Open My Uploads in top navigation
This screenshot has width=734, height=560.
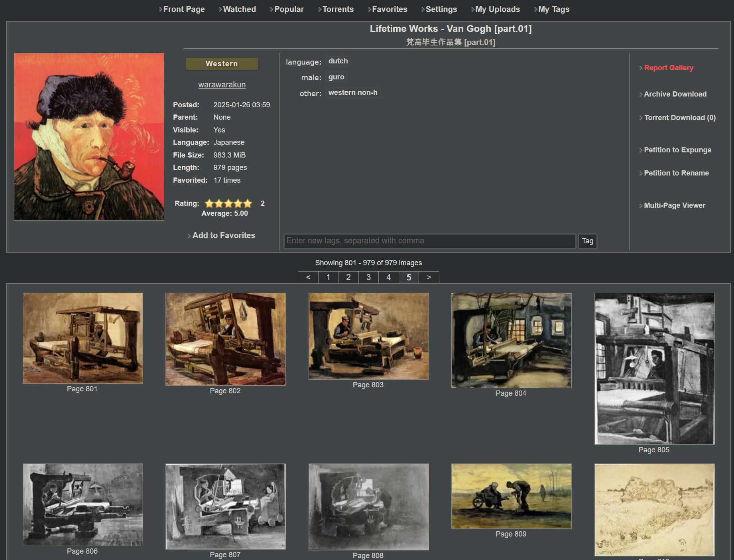(497, 9)
